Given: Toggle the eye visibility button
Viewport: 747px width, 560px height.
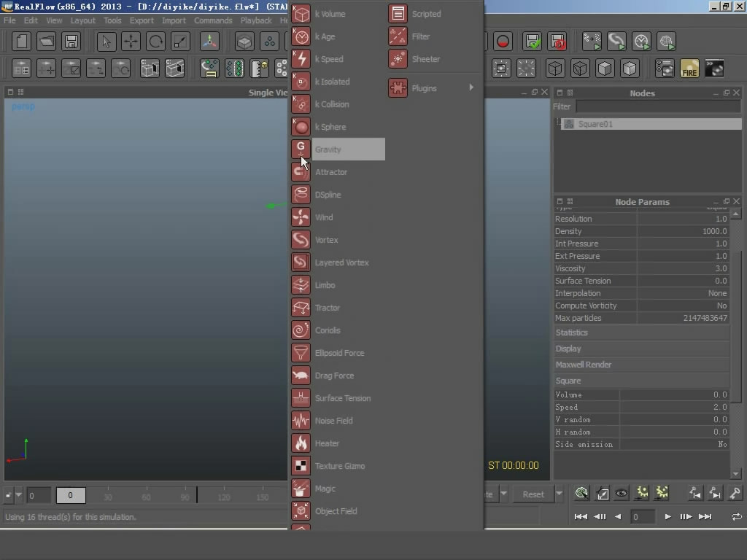Looking at the screenshot, I should (x=622, y=494).
